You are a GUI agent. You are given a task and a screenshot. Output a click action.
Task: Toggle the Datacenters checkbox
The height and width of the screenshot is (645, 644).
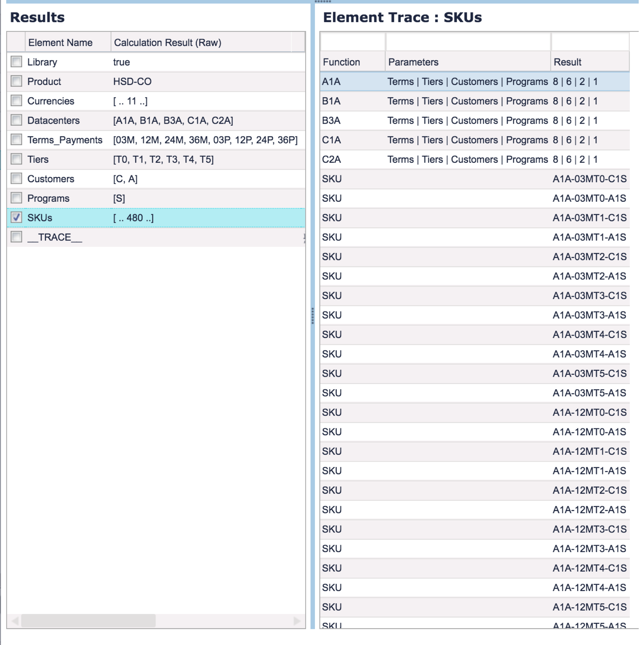pyautogui.click(x=16, y=120)
